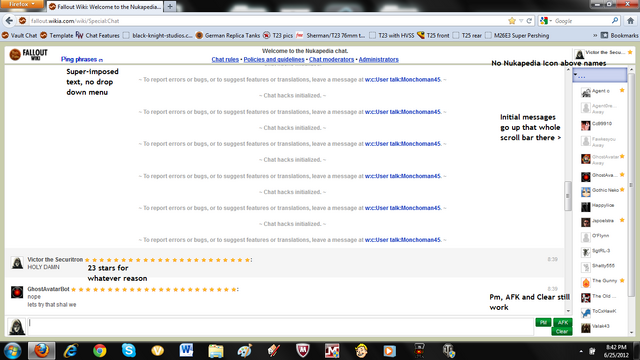Select Japoelstra in the user list
The height and width of the screenshot is (360, 640).
[603, 221]
